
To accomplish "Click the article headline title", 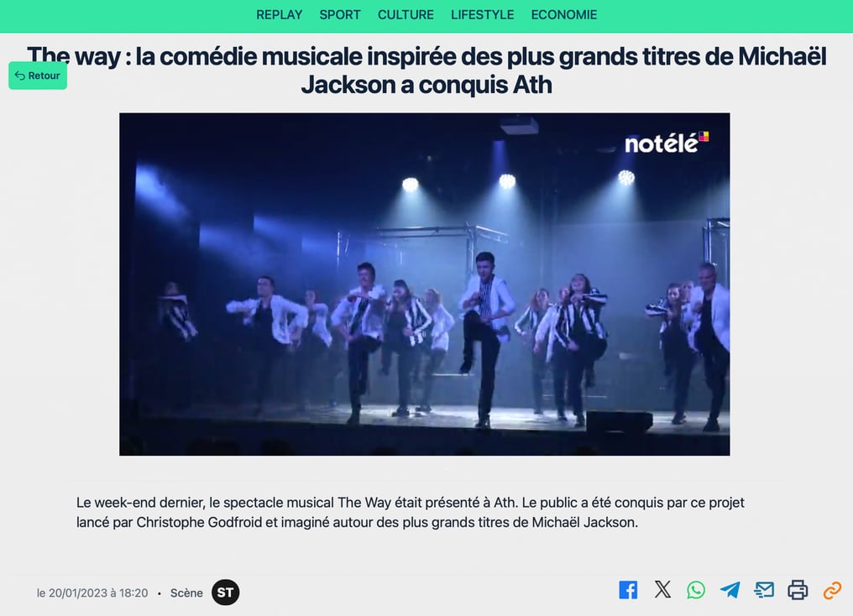I will pyautogui.click(x=426, y=70).
